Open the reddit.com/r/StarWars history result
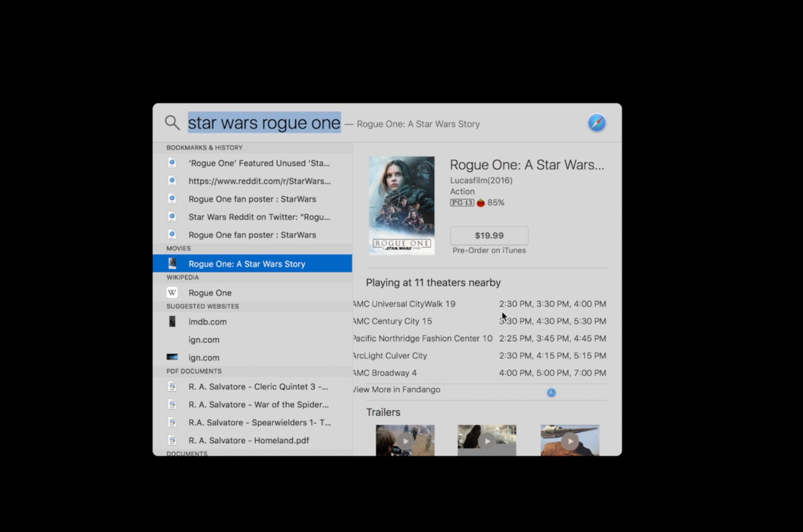Viewport: 803px width, 532px height. click(x=252, y=181)
